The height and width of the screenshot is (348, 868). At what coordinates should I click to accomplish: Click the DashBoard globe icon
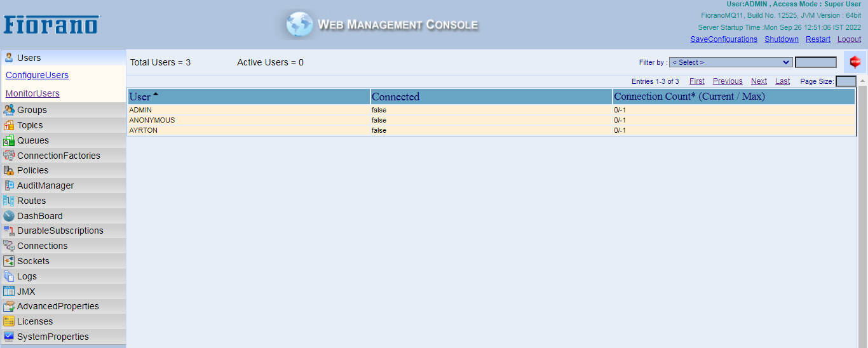click(9, 216)
